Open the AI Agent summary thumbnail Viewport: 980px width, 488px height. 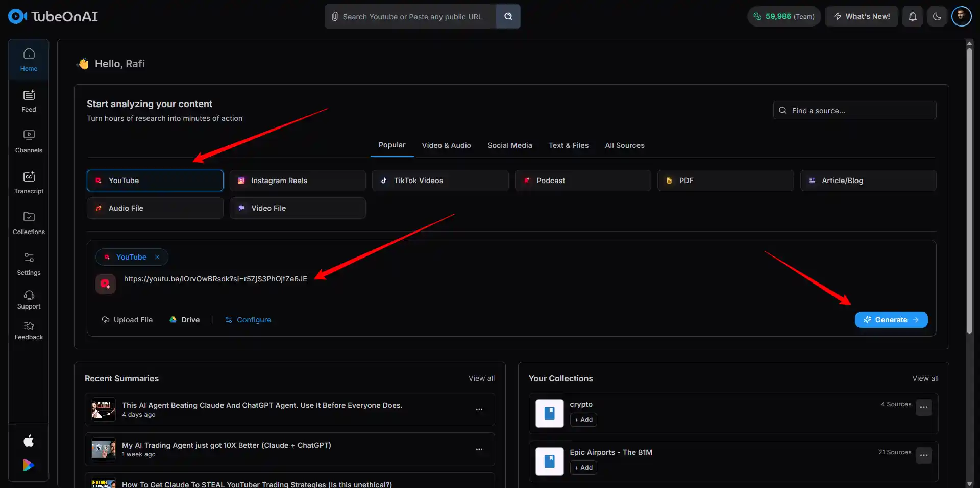(104, 409)
